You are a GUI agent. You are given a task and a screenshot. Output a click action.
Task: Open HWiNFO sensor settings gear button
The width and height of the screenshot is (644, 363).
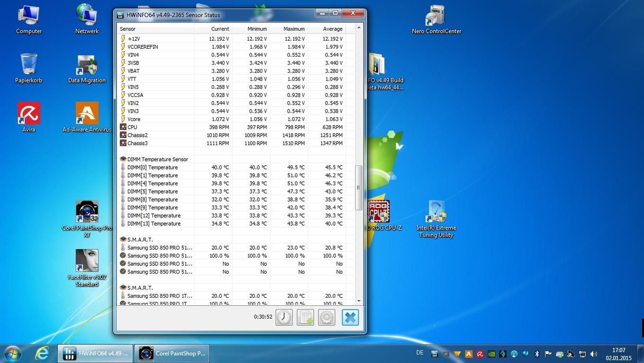point(327,317)
